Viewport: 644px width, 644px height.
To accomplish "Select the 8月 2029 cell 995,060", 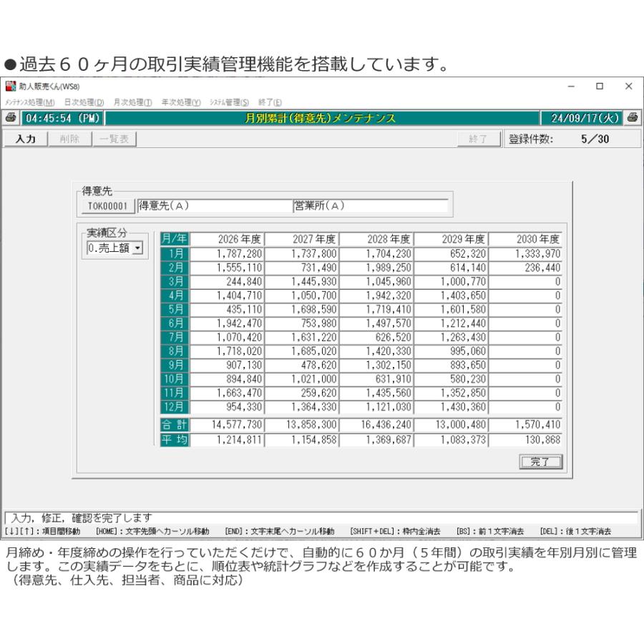I will tap(452, 351).
